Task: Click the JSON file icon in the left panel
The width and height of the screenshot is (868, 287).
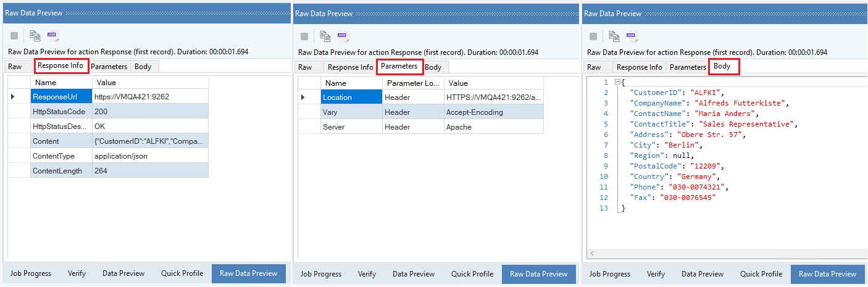Action: 53,36
